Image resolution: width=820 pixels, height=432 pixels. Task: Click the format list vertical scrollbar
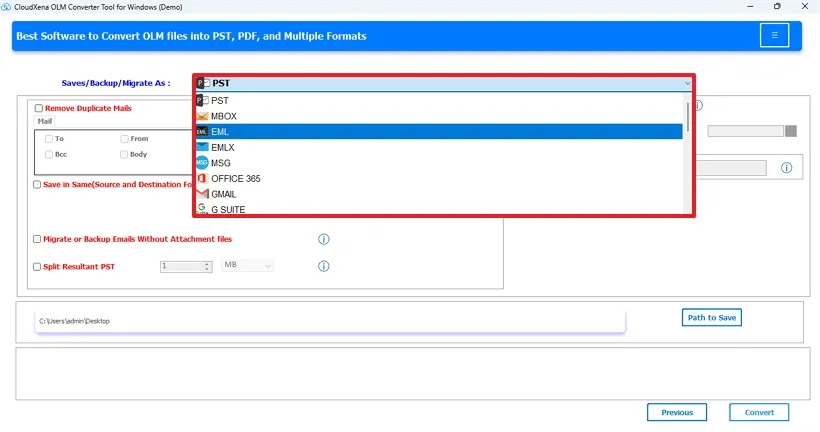[687, 120]
